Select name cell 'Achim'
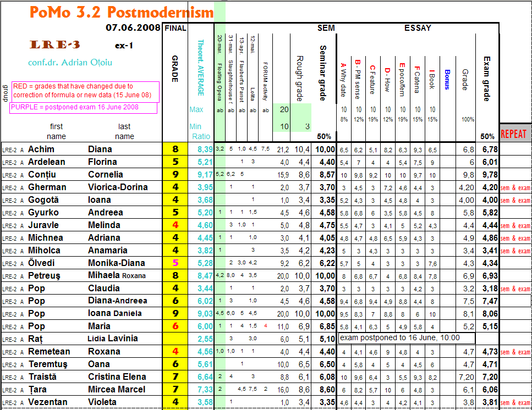The width and height of the screenshot is (532, 410). click(41, 149)
